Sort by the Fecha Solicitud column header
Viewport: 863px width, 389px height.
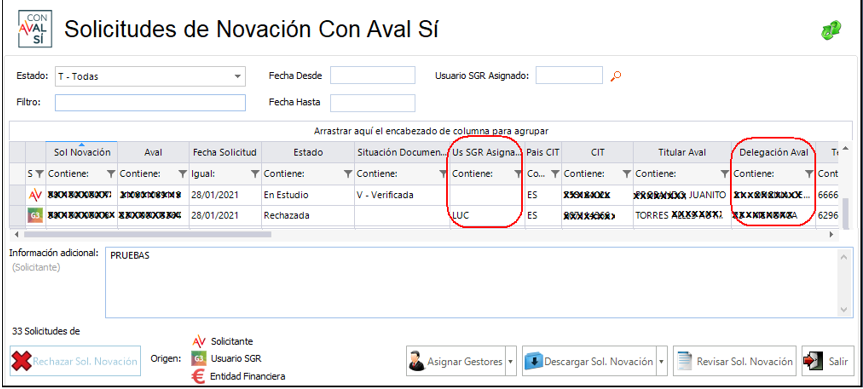pos(225,152)
